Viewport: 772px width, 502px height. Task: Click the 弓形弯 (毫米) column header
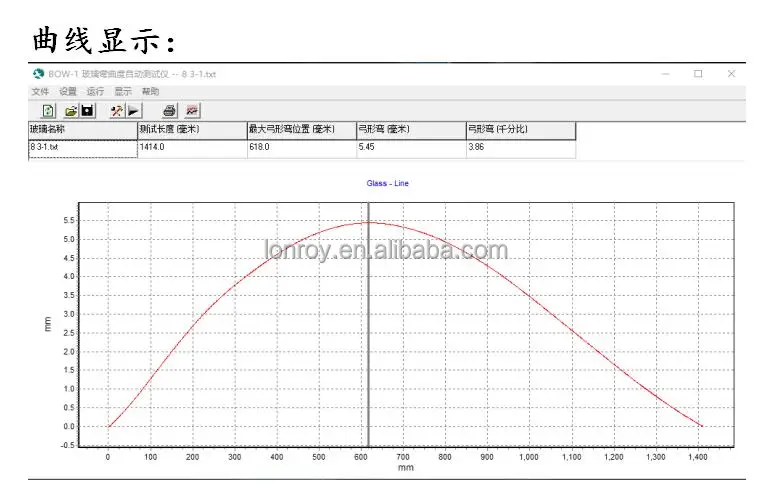[411, 130]
